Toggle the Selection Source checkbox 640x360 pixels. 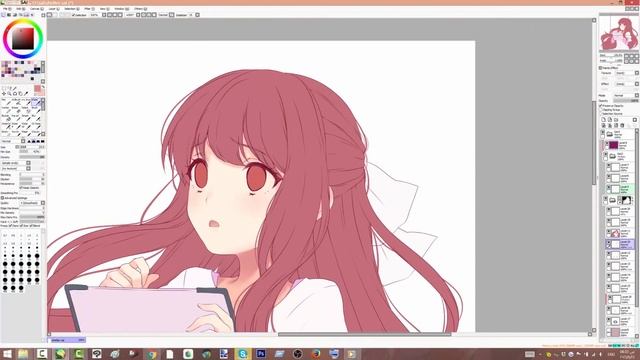[x=601, y=114]
